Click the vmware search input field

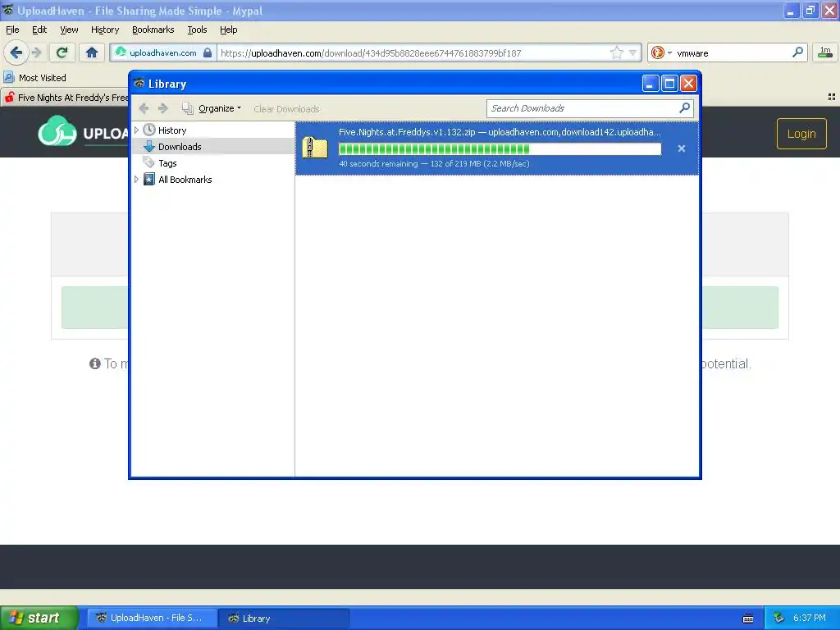click(x=732, y=53)
